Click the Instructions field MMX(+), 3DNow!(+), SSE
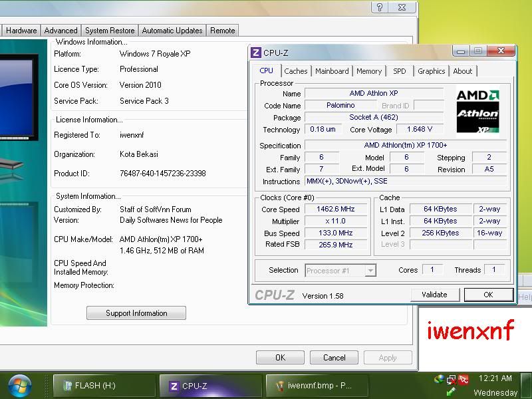532x399 pixels. tap(406, 181)
